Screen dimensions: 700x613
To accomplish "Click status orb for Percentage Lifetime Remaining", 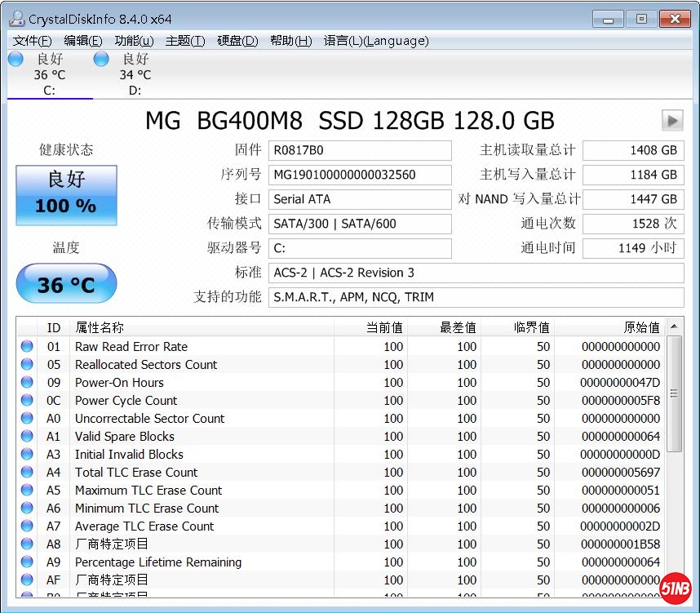I will coord(27,562).
